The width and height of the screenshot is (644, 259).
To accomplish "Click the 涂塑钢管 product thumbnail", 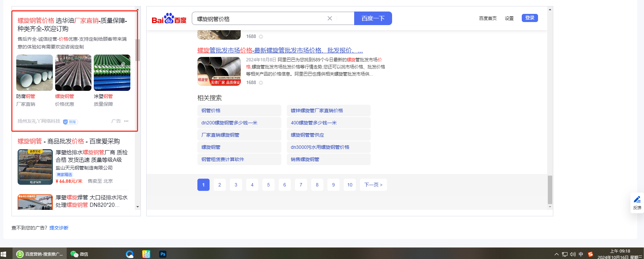I will point(112,73).
